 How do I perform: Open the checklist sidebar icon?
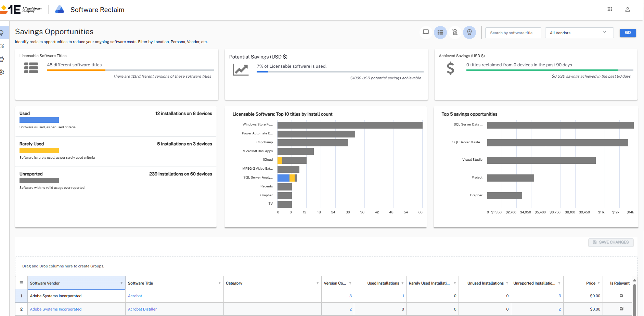coord(2,46)
